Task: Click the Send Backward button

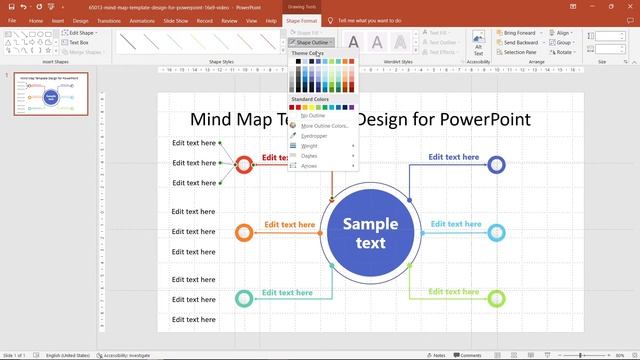Action: click(x=518, y=42)
